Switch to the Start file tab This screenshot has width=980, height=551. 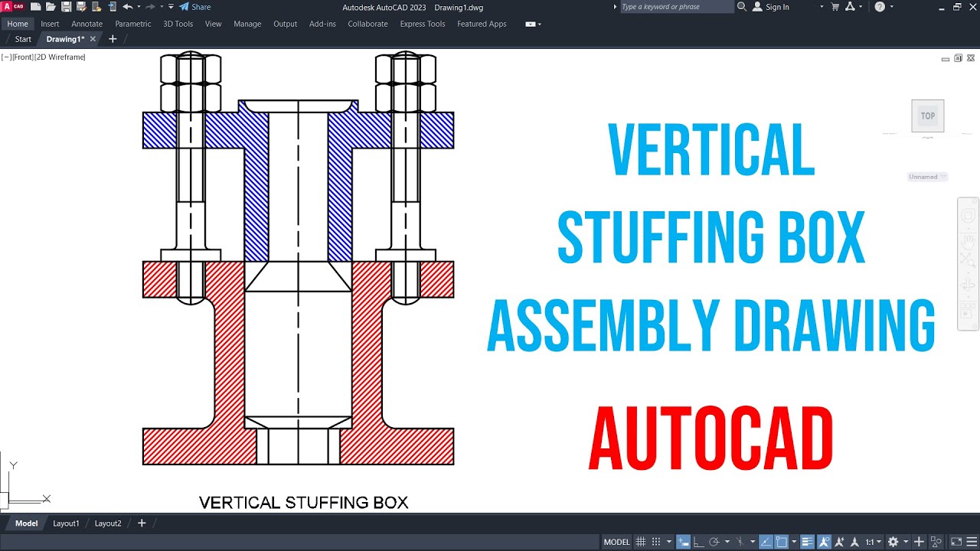tap(23, 39)
